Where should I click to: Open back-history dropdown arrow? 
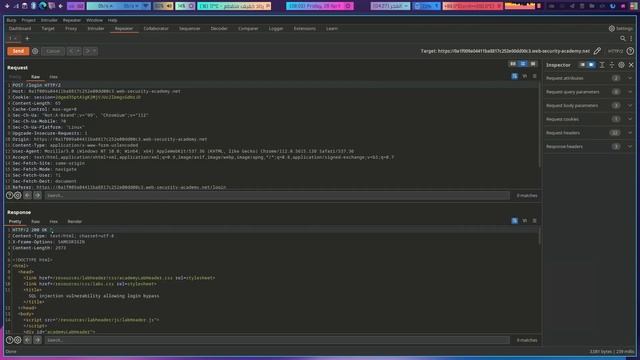(x=78, y=51)
